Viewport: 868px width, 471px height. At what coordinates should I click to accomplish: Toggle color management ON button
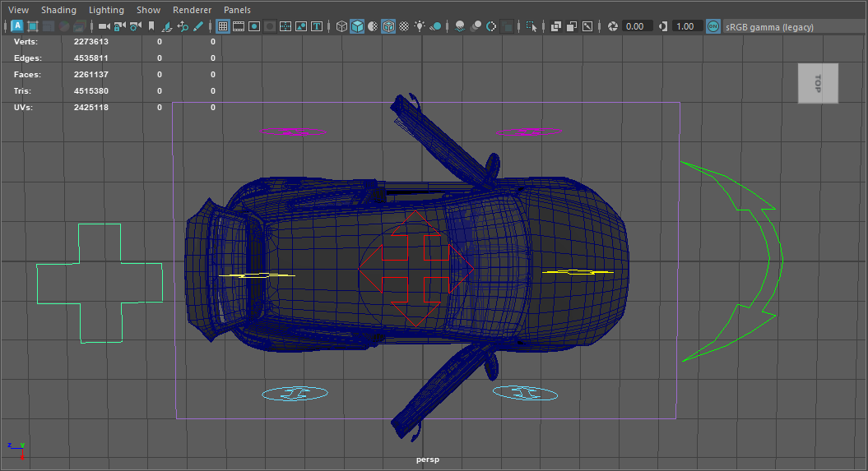point(713,26)
